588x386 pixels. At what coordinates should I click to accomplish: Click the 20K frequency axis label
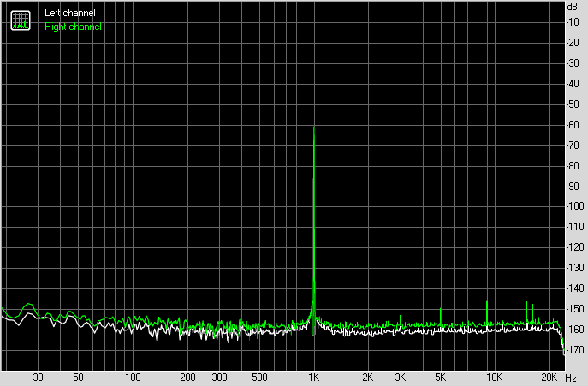pos(549,377)
